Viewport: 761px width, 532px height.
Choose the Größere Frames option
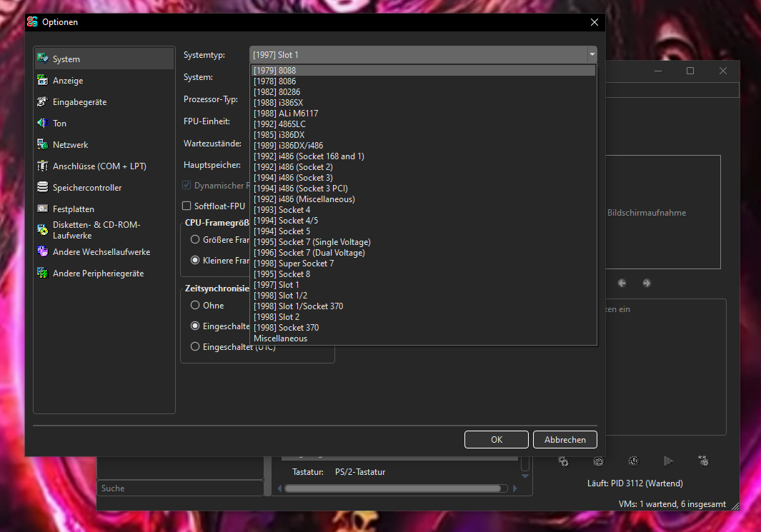[195, 239]
